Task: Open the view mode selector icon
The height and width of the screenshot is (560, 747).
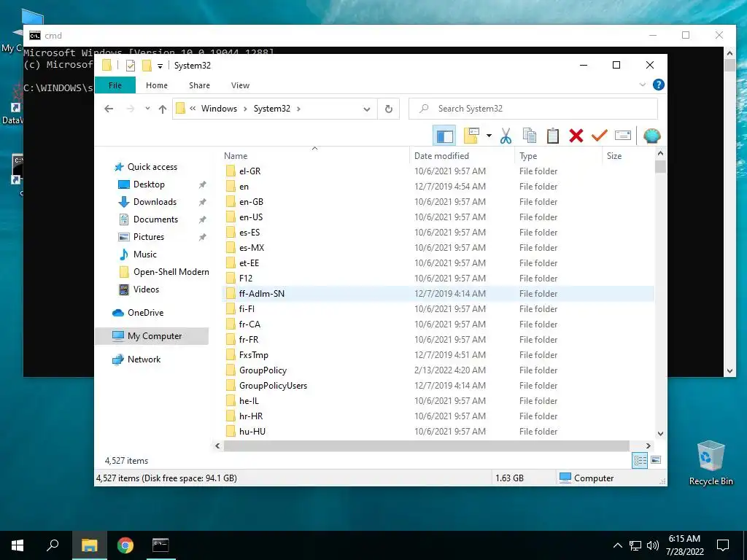Action: [471, 136]
